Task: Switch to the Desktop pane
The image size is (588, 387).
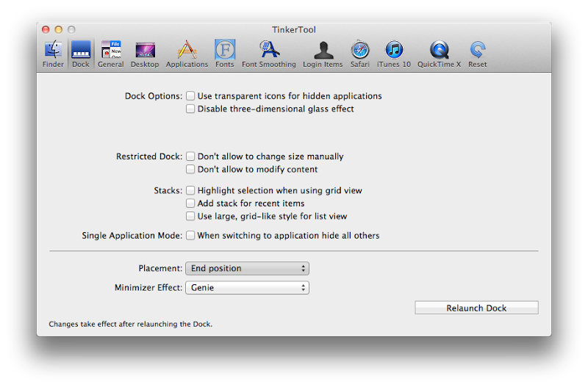Action: click(145, 54)
